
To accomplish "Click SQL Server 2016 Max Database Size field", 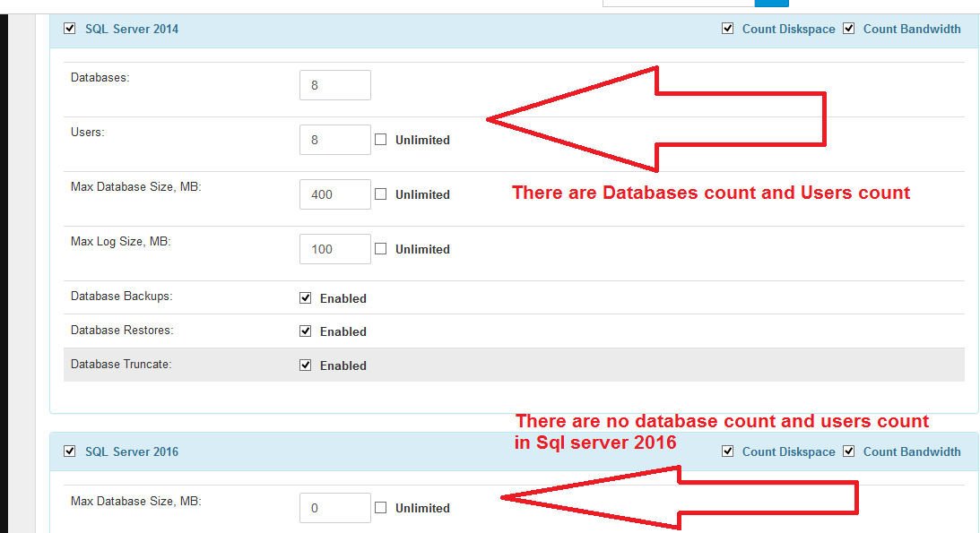I will coord(335,508).
